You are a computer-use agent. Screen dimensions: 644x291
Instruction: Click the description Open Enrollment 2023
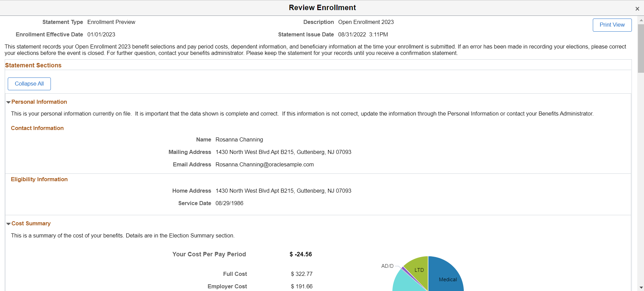[366, 22]
